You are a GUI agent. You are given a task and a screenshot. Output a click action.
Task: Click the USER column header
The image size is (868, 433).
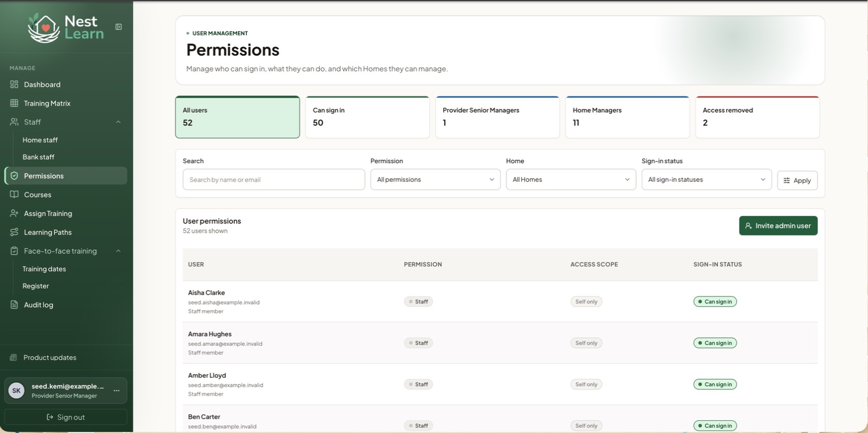196,264
